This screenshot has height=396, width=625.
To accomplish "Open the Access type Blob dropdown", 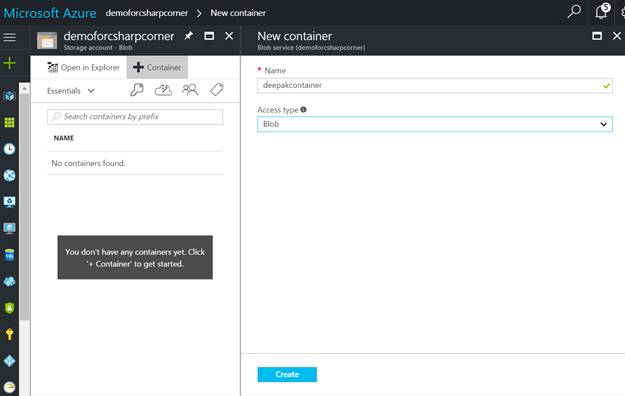I will [435, 124].
